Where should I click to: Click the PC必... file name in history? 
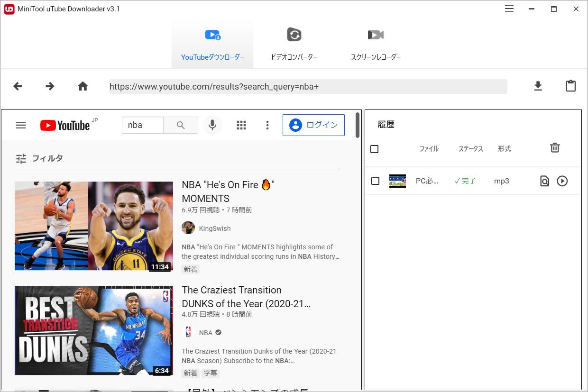coord(427,181)
